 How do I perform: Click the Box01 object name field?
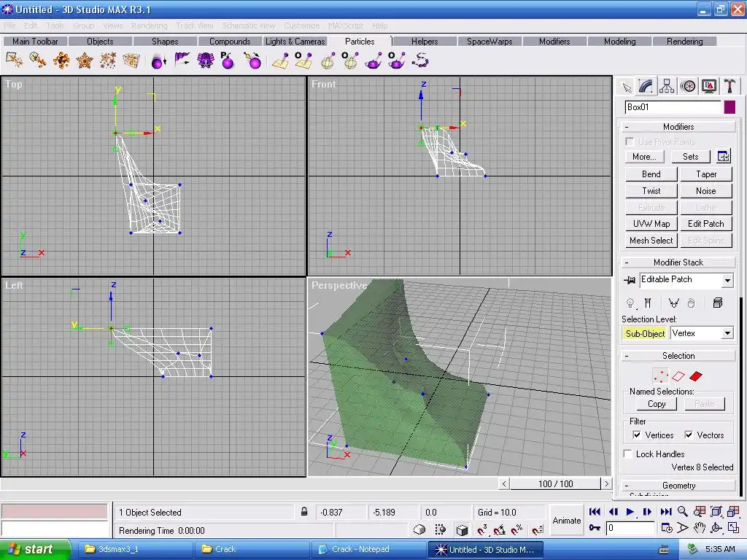coord(672,107)
